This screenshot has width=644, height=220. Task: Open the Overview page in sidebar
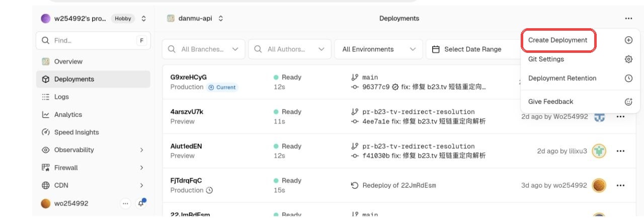click(x=93, y=61)
